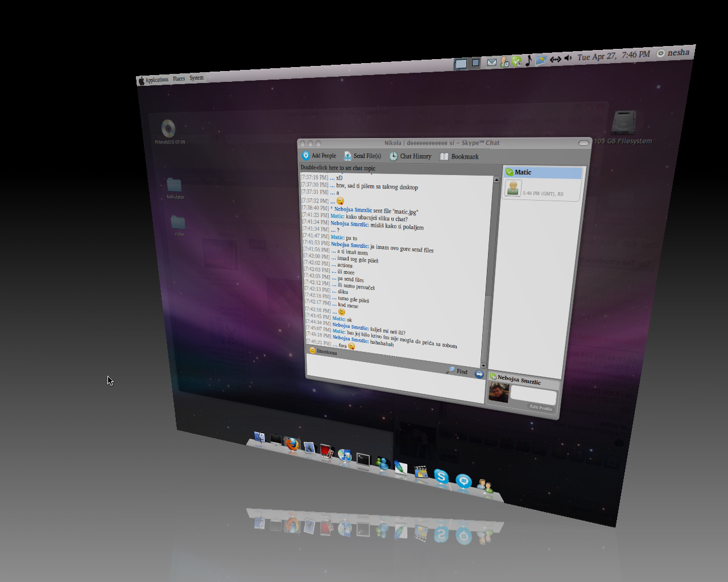The width and height of the screenshot is (728, 582).
Task: Click the workspace switcher square icon
Action: click(475, 63)
